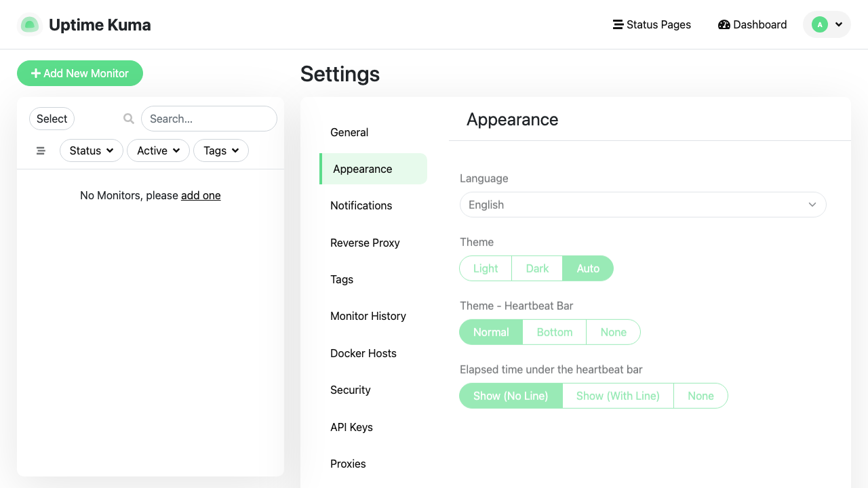Open Status Pages

pyautogui.click(x=652, y=24)
